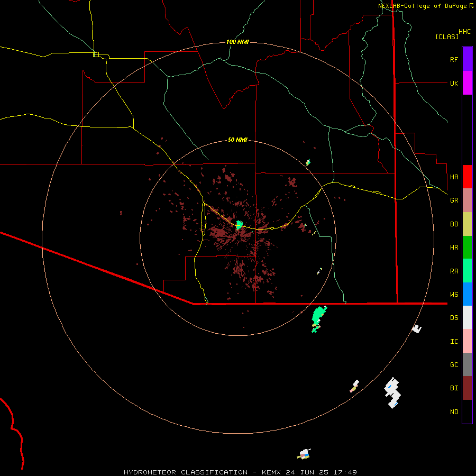Click the HYDROMETEOR CLASSIFICATION title text
The height and width of the screenshot is (476, 476).
coord(186,472)
